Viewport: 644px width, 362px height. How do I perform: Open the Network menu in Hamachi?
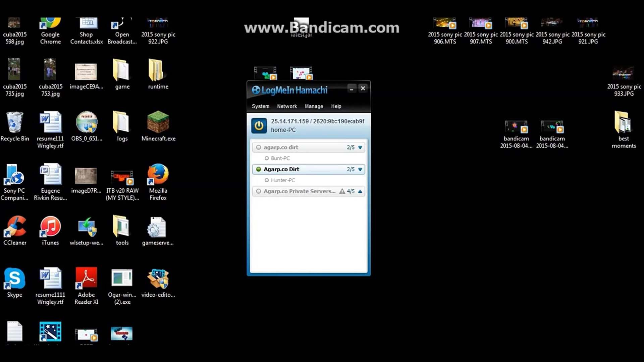click(x=287, y=106)
